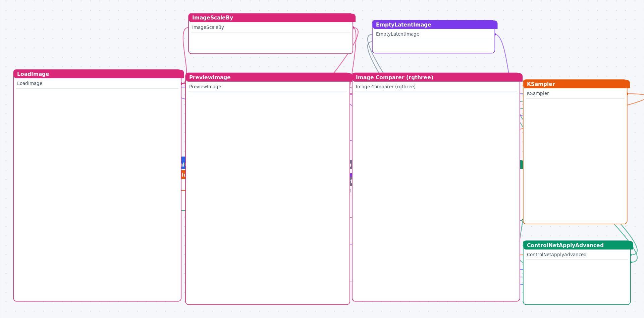Screen dimensions: 644x318
Task: Click 'Image Comparer (rgthree)' body label
Action: pos(385,87)
